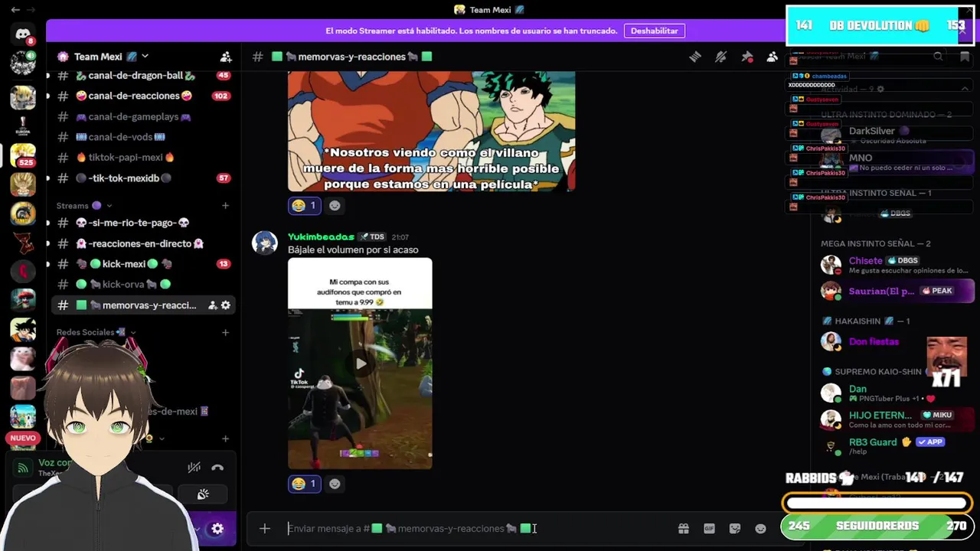The height and width of the screenshot is (551, 980).
Task: Play the TikTok video thumbnail
Action: coord(360,364)
